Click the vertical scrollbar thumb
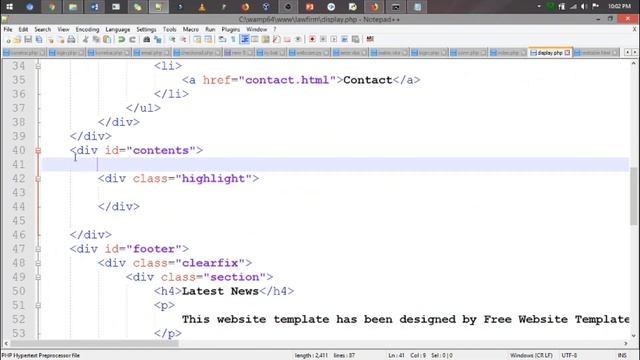 [x=633, y=196]
